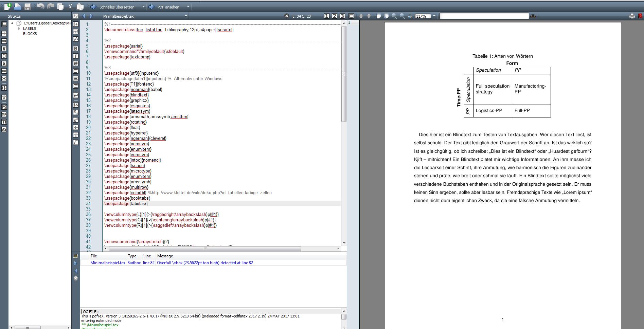Go to next document arrow
Viewport: 644px width, 329px height.
[x=91, y=16]
